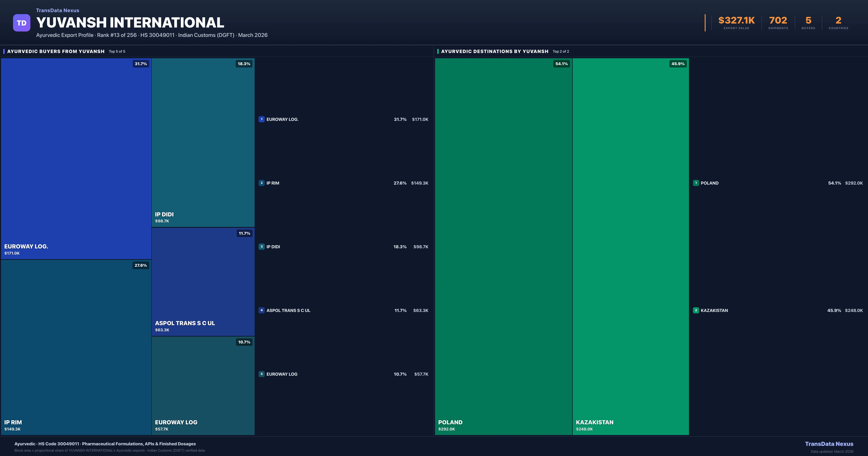
Task: Select the IP RIM treemap block
Action: 76,347
